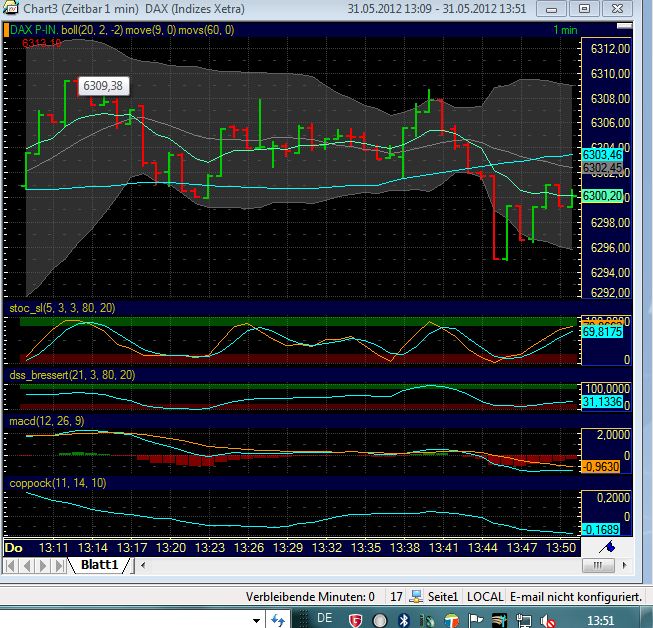Click the -0,9630 macd value marker

point(601,466)
